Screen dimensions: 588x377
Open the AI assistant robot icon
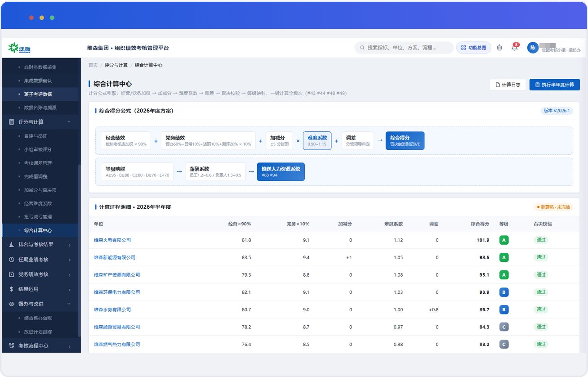coord(499,48)
